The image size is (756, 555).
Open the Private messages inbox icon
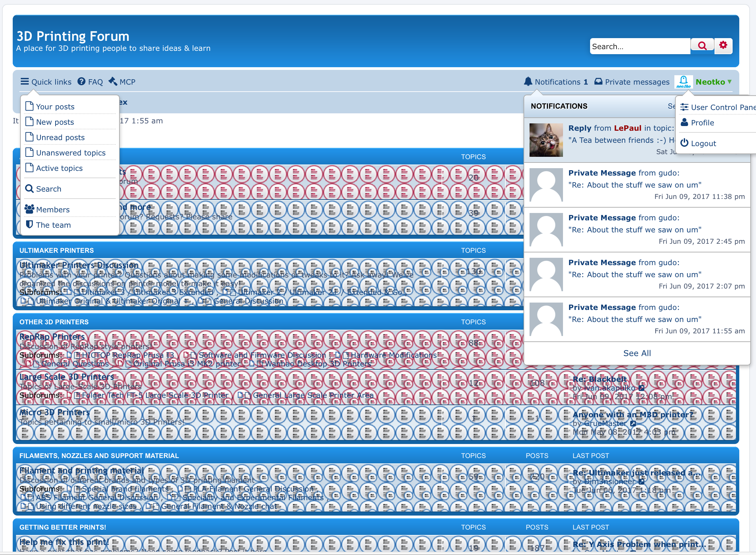[598, 82]
